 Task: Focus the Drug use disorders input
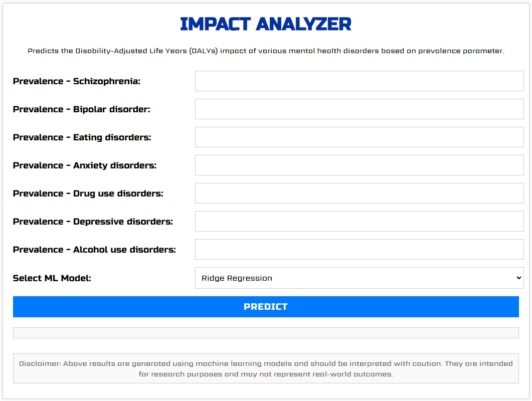(x=360, y=193)
